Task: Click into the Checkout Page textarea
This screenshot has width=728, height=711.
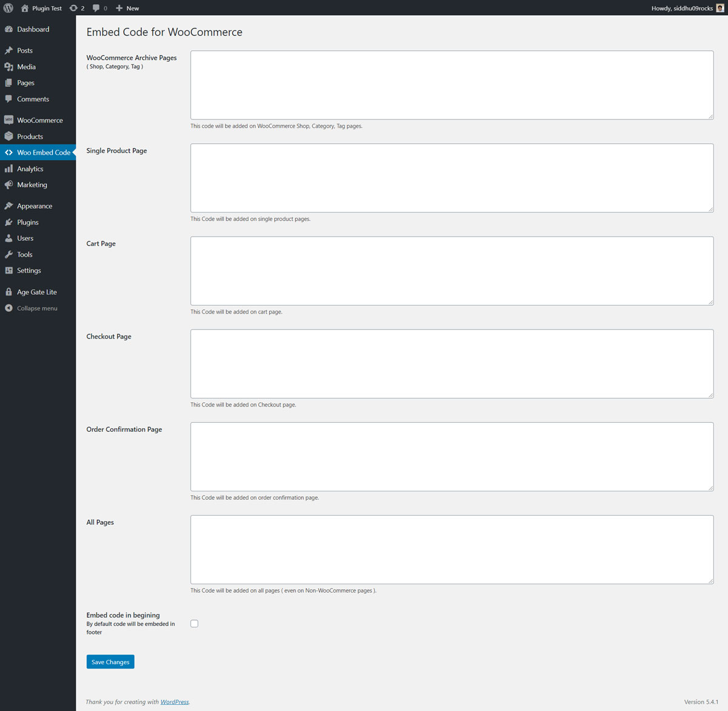Action: (x=452, y=363)
